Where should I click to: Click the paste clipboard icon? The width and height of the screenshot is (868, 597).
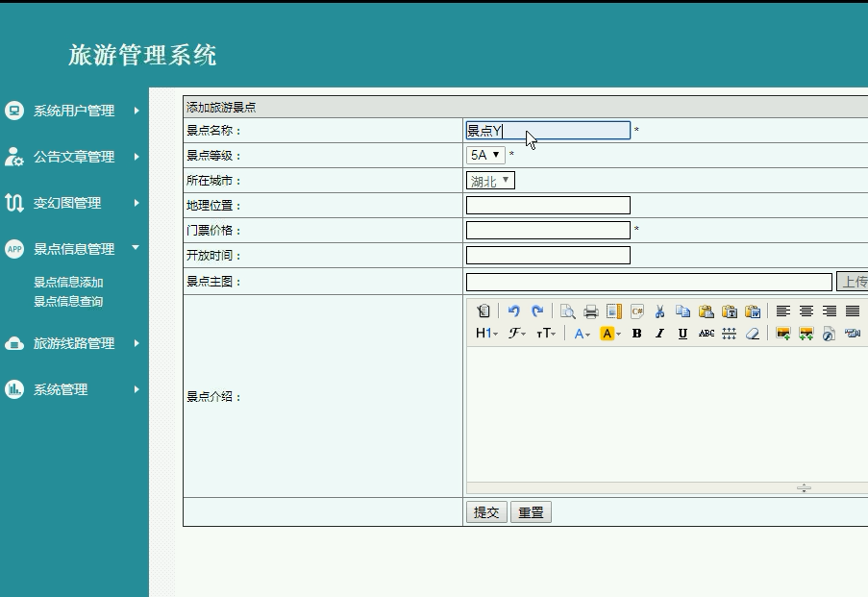(707, 311)
